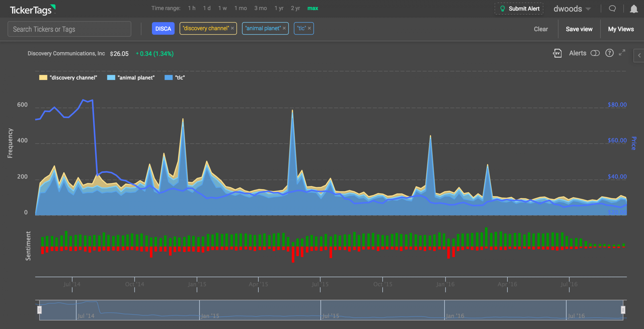Click the Jul '16 axis marker

pyautogui.click(x=569, y=284)
